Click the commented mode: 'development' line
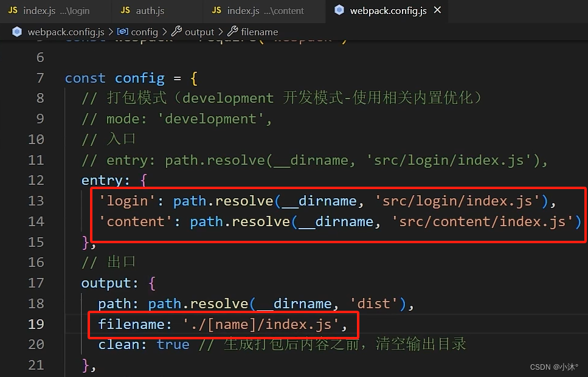 point(176,119)
